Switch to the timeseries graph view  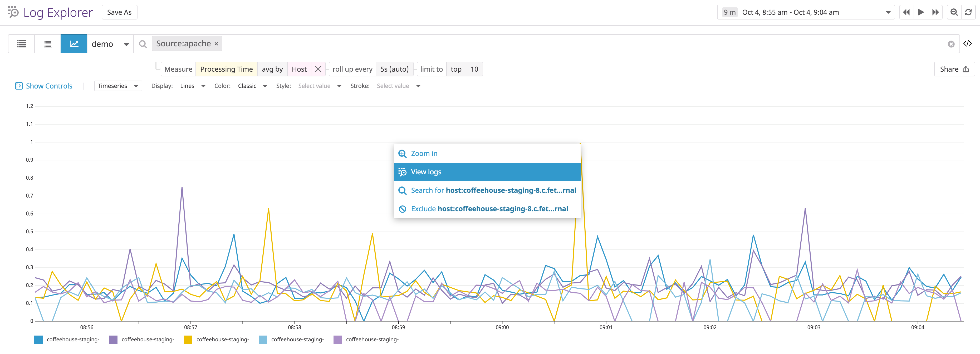[74, 43]
